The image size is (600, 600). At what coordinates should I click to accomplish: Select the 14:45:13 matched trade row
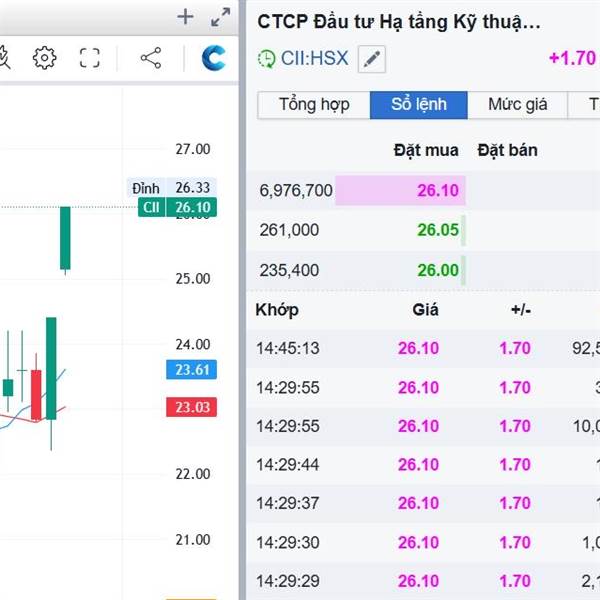420,348
